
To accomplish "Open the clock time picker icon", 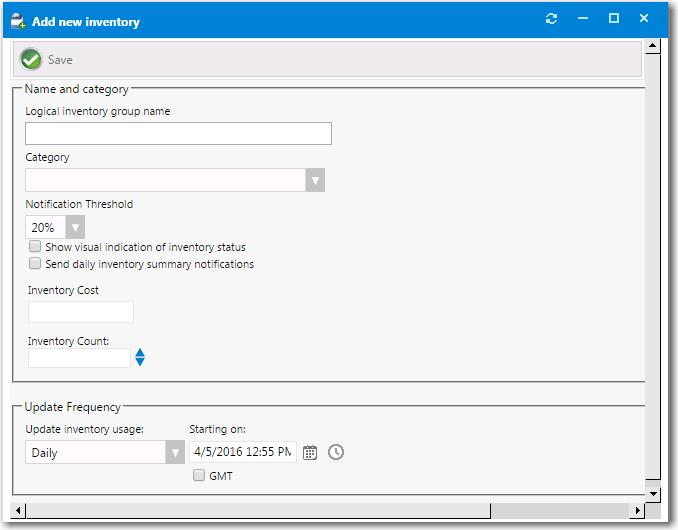I will [x=336, y=452].
